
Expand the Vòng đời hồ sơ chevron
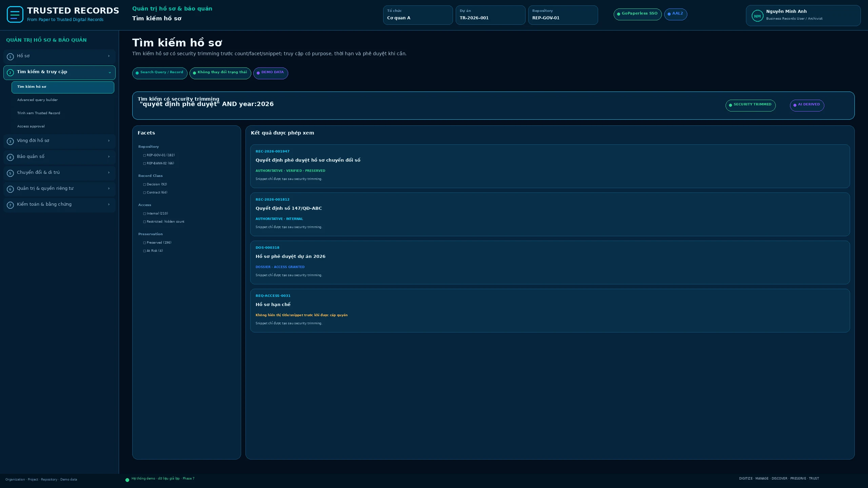(109, 141)
